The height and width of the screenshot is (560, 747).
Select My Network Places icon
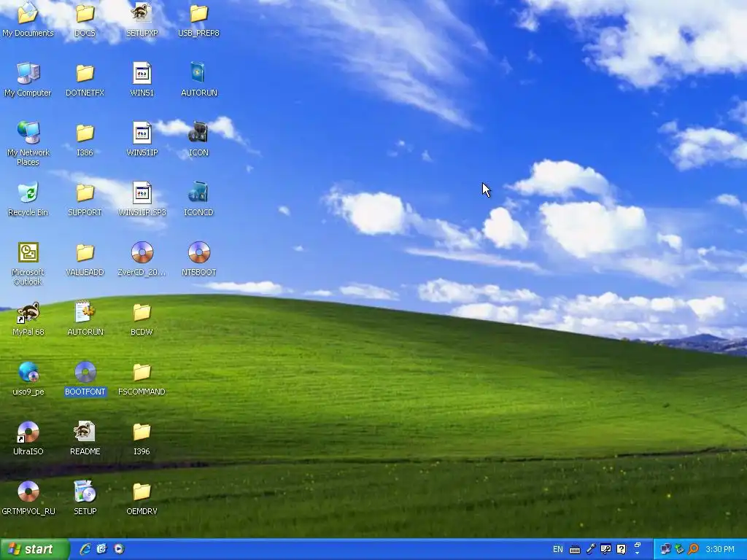(x=28, y=143)
